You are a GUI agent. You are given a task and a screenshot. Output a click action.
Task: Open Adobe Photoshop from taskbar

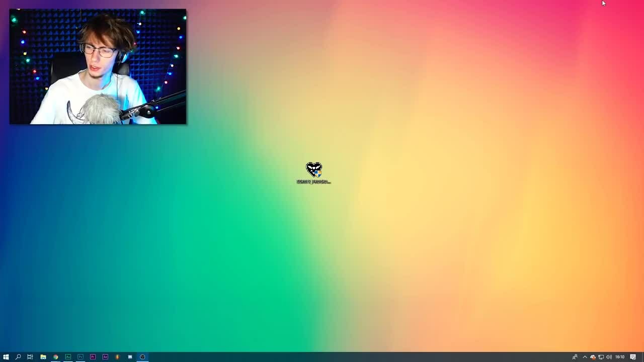pos(80,357)
